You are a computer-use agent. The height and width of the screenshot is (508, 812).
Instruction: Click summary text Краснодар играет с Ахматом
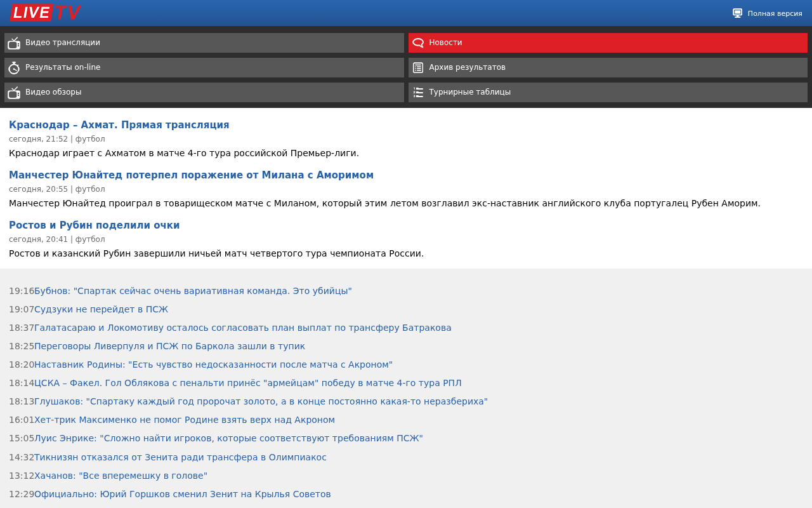click(184, 153)
